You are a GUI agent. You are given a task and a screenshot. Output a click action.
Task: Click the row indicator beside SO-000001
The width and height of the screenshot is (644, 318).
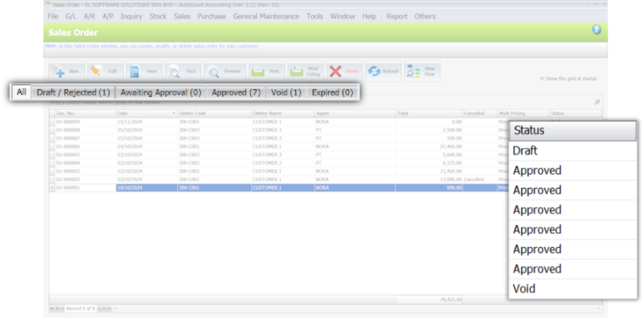pos(52,188)
